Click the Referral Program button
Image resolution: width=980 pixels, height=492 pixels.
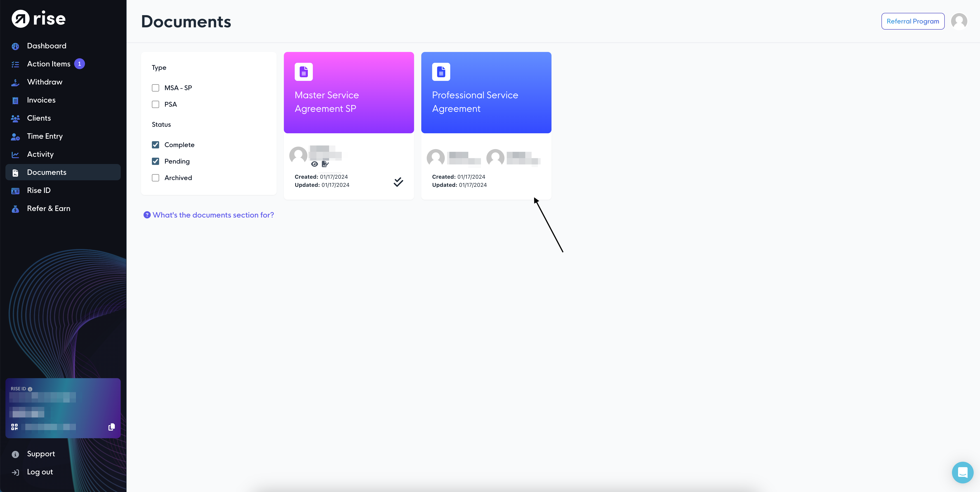point(913,21)
